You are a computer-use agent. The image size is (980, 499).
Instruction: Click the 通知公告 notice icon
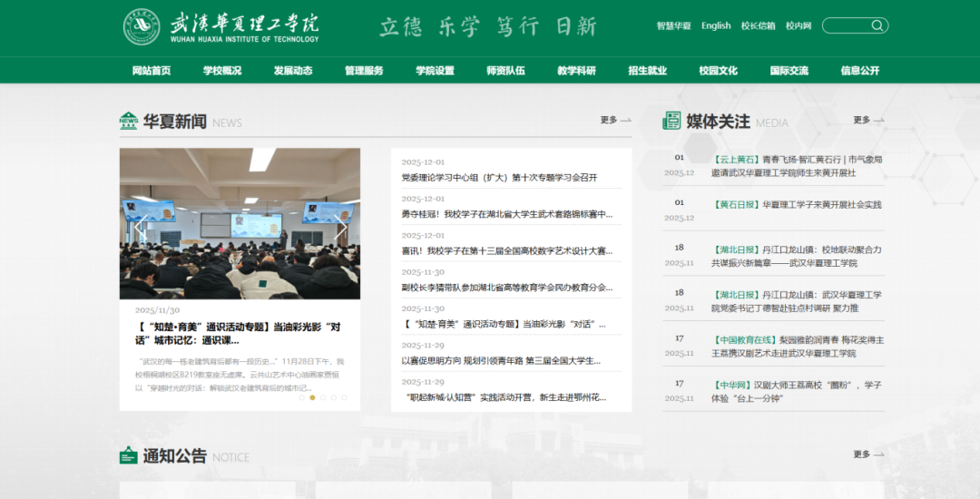pos(128,455)
